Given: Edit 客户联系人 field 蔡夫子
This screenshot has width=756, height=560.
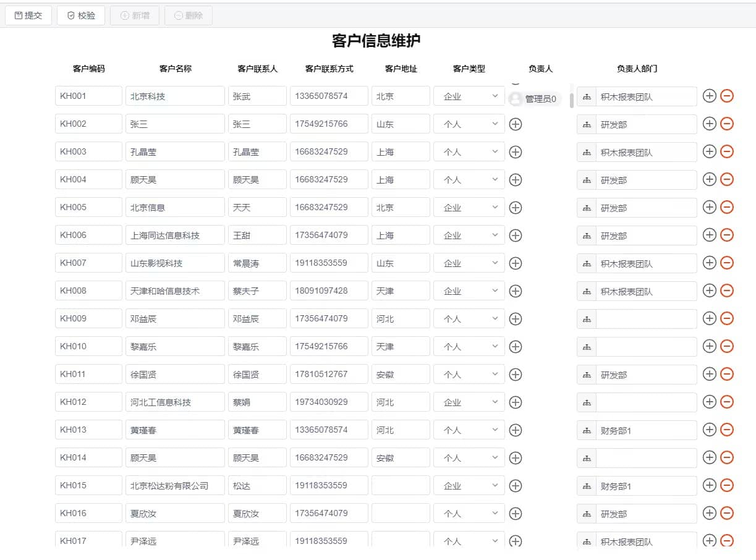Looking at the screenshot, I should 257,291.
